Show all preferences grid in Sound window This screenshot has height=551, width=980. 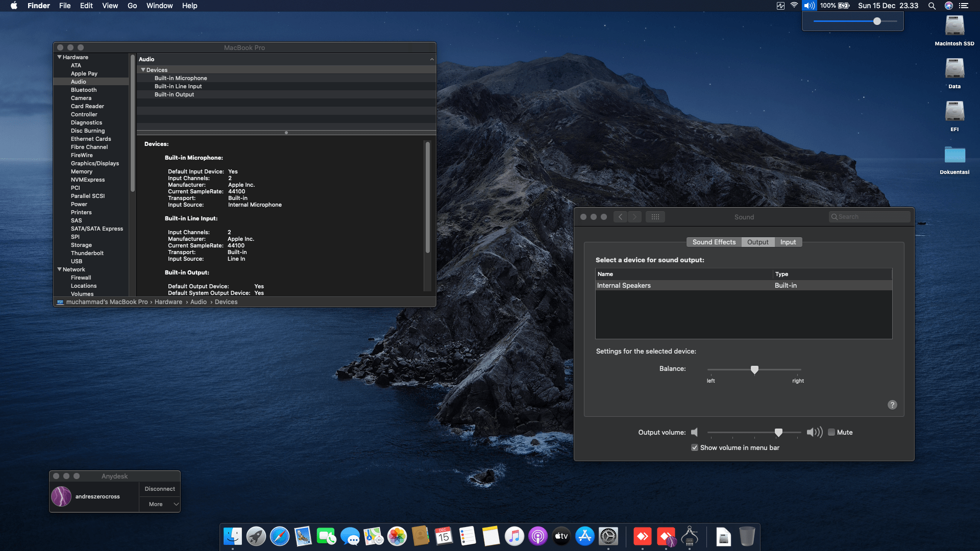click(x=655, y=217)
